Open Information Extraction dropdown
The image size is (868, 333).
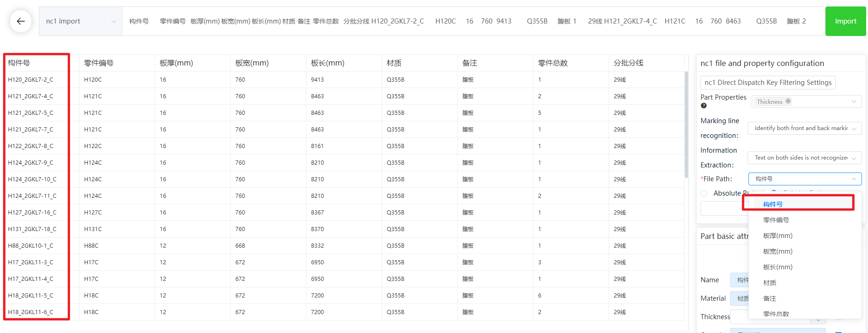805,158
